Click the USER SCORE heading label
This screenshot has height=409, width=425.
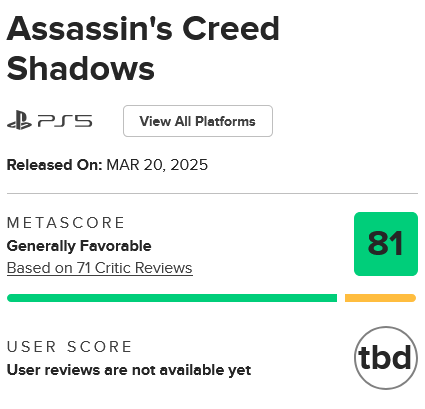click(x=69, y=347)
